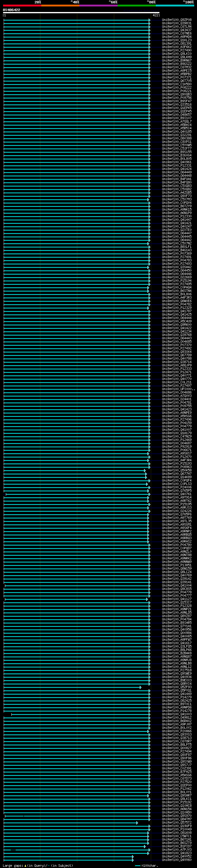Screen dimensions: 197x868
Task: Select hit label UniRef100_Q43437
Action: [x=176, y=30]
